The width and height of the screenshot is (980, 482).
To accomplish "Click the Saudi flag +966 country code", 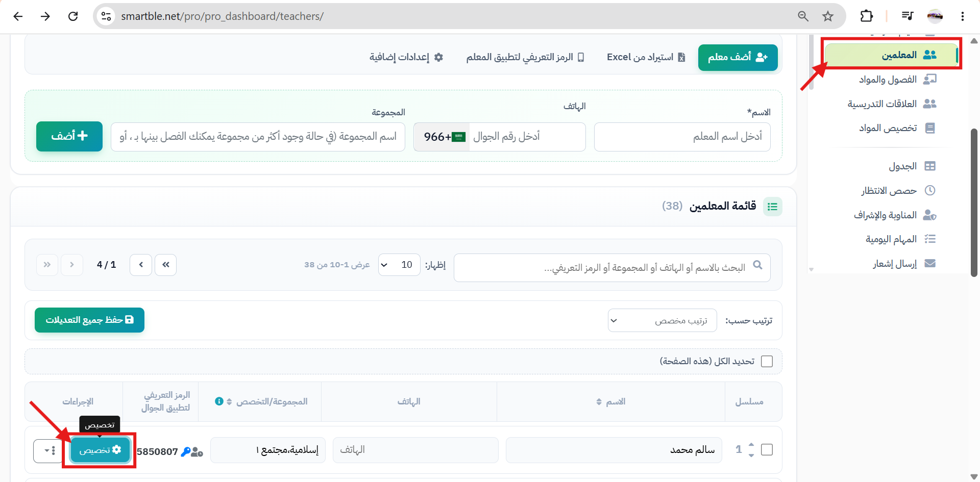I will (x=442, y=137).
